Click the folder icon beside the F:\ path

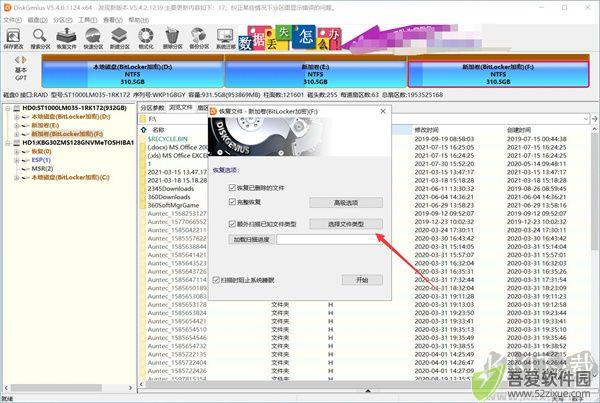[143, 119]
